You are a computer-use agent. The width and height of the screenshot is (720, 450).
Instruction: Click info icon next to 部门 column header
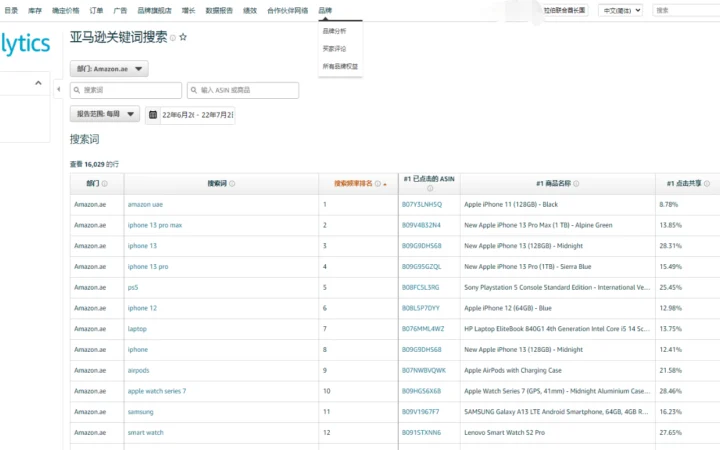coord(105,184)
